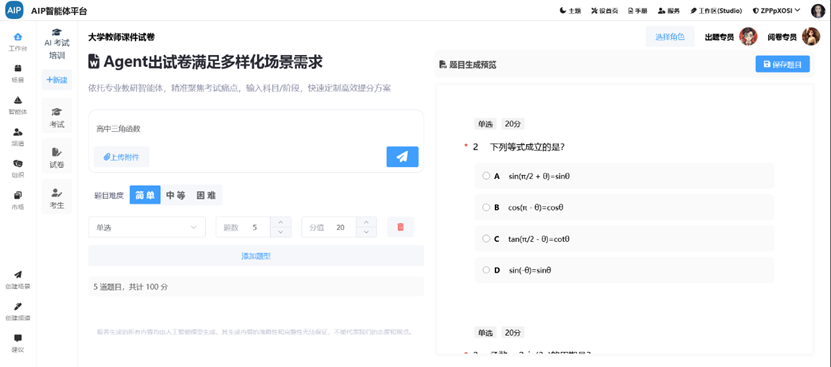Screen dimensions: 831x367
Task: Open the 考试 tab in the side panel
Action: coord(57,117)
